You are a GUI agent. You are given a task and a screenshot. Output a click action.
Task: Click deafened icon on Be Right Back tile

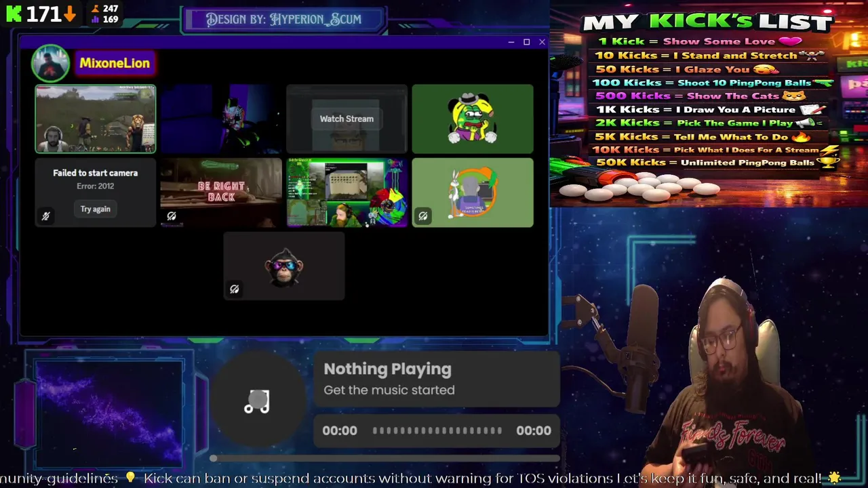pos(172,216)
